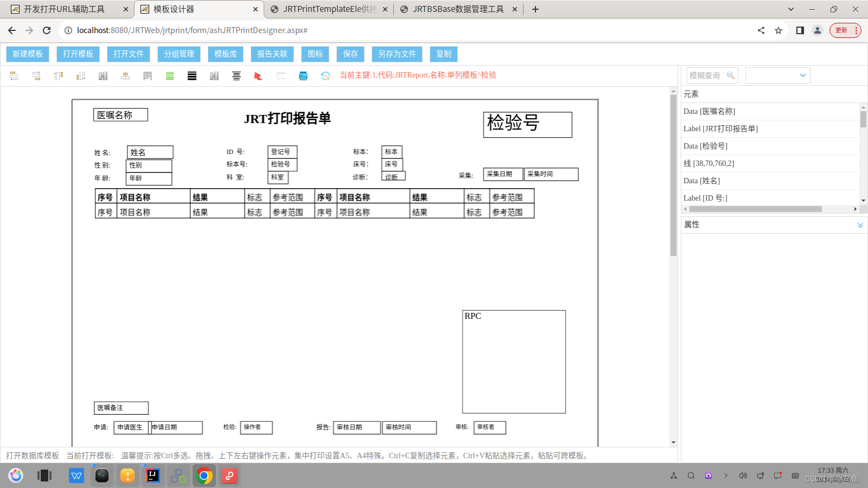Select the red arrow pointer tool

pyautogui.click(x=258, y=76)
